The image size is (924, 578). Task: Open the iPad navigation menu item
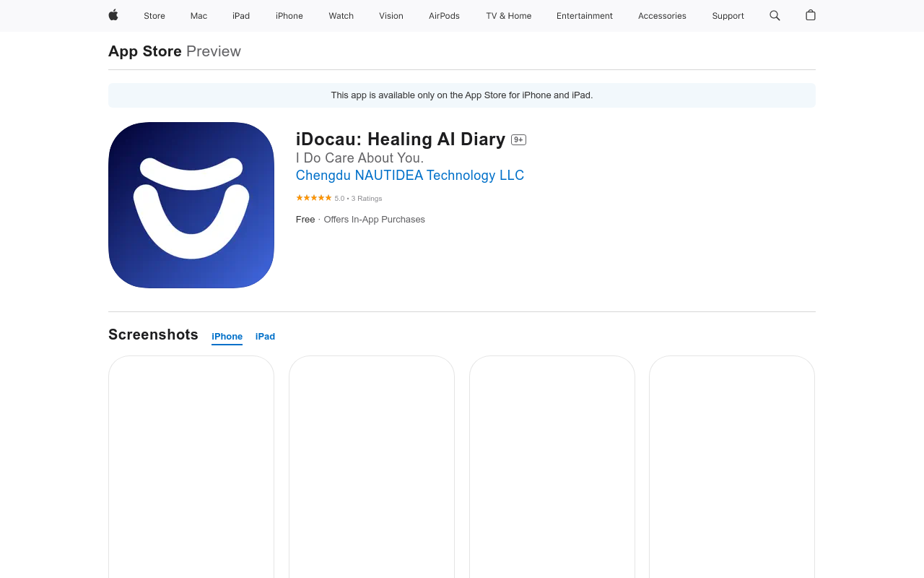241,16
